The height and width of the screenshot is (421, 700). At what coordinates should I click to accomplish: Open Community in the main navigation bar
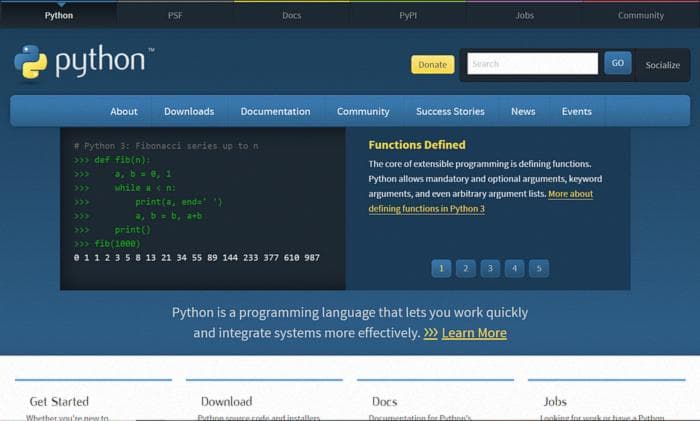coord(363,111)
